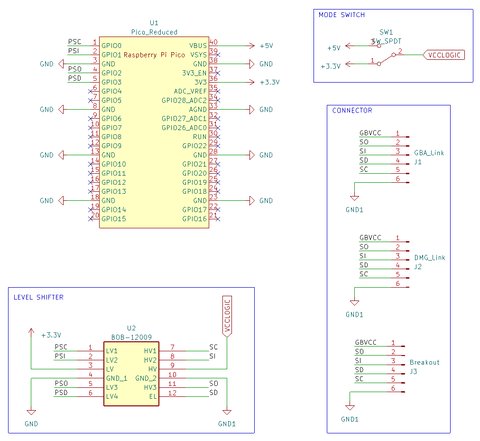Click the no-connect marker on GPIO4 pin 6
480x441 pixels.
(90, 91)
